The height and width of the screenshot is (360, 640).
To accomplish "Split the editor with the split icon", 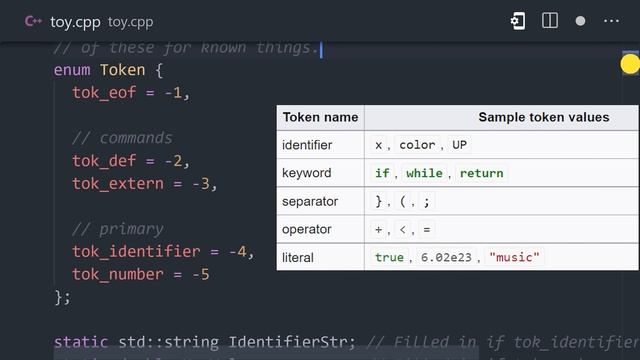I will pos(550,20).
